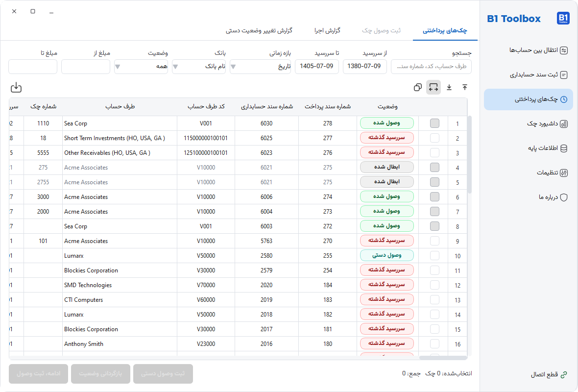Click the تنظیمات sliders icon
This screenshot has width=578, height=392.
(x=564, y=173)
